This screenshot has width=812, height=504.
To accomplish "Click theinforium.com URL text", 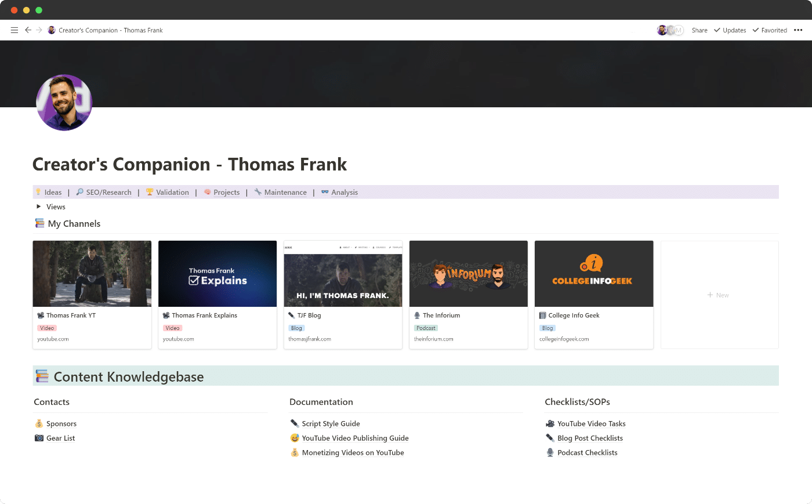I will [434, 339].
